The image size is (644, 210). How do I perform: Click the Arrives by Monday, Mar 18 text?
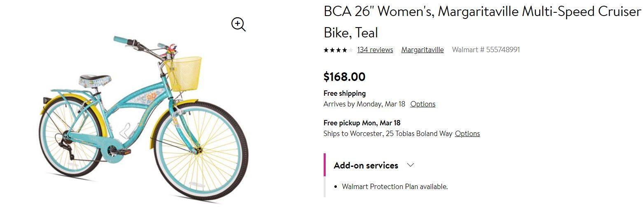(364, 104)
